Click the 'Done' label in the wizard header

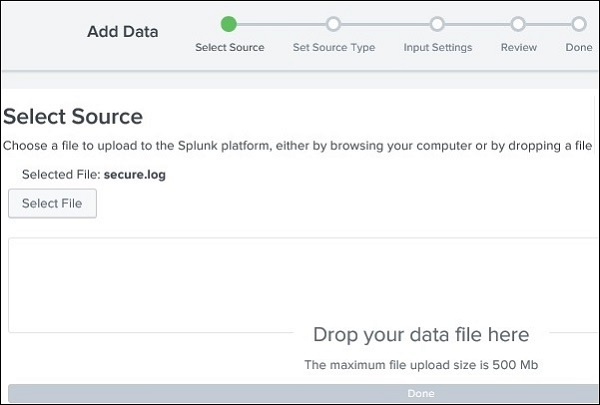pyautogui.click(x=579, y=47)
